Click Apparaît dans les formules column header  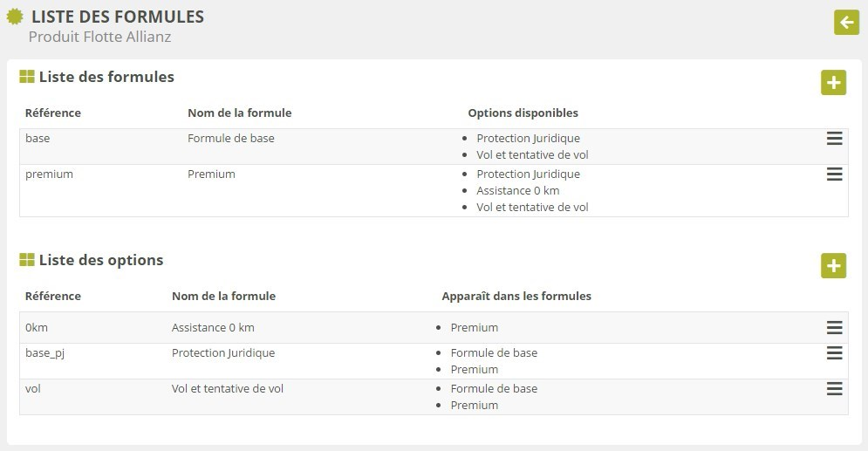[x=516, y=296]
